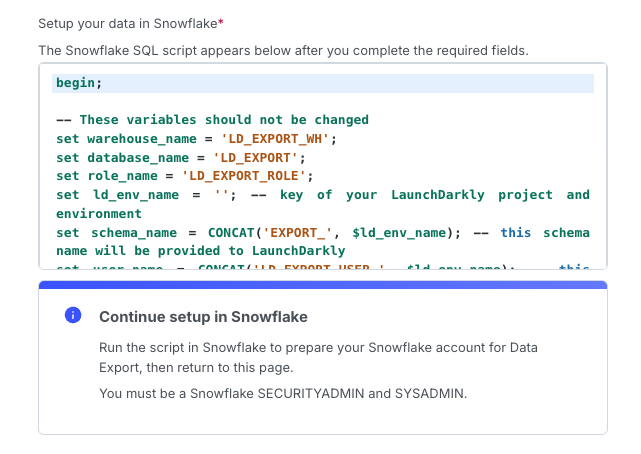This screenshot has width=641, height=454.
Task: Click the highlighted 'begin;' line in the script
Action: pyautogui.click(x=79, y=83)
